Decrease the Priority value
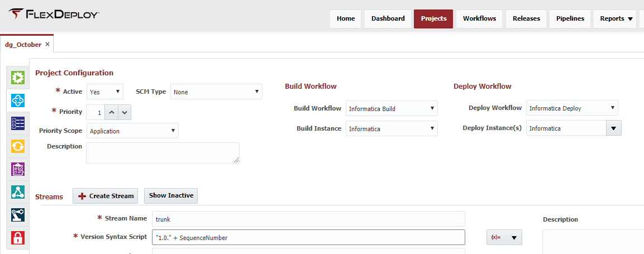Viewport: 644px width, 254px height. pos(125,112)
